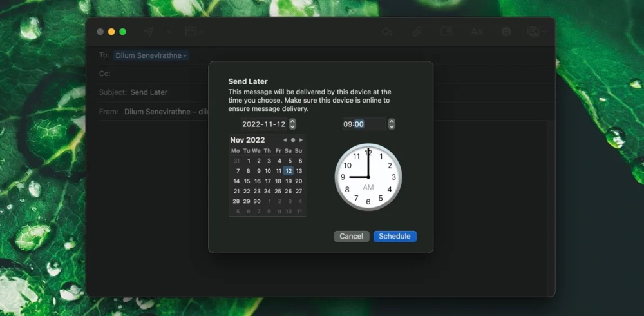Expand the photo browser dropdown arrow

point(544,32)
